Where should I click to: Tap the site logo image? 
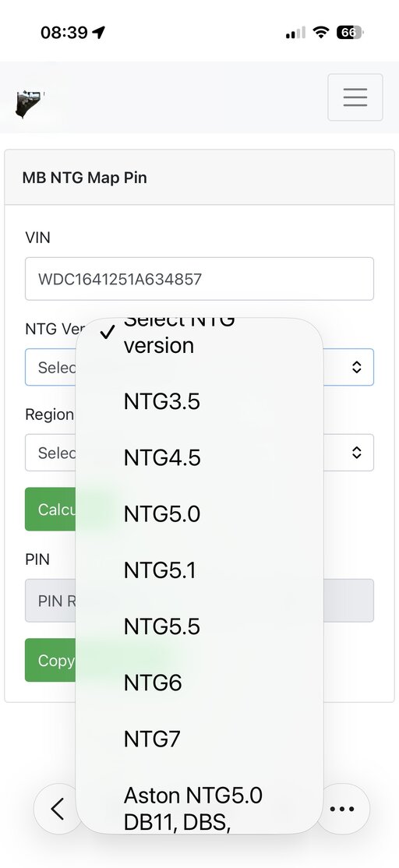point(30,104)
